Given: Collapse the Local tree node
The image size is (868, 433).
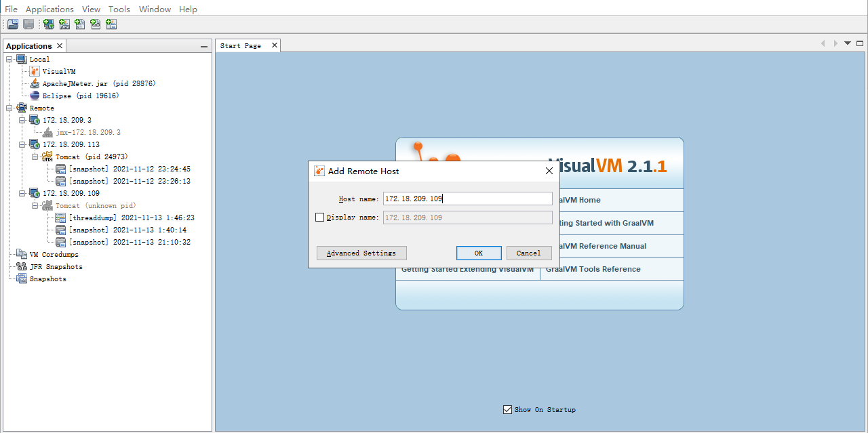Looking at the screenshot, I should (x=9, y=59).
